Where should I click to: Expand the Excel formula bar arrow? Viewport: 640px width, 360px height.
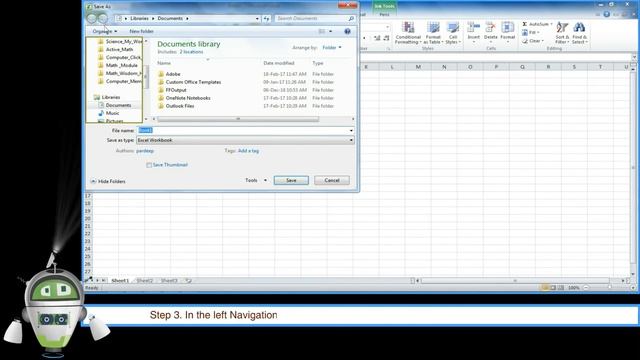[x=634, y=57]
